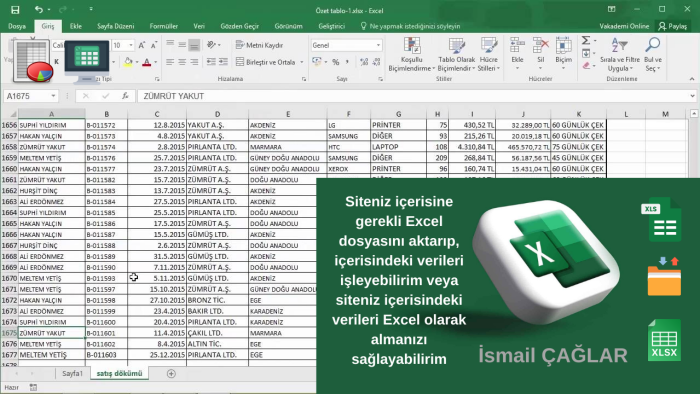Viewport: 700px width, 394px height.
Task: Switch to the Formüller tab
Action: tap(164, 26)
